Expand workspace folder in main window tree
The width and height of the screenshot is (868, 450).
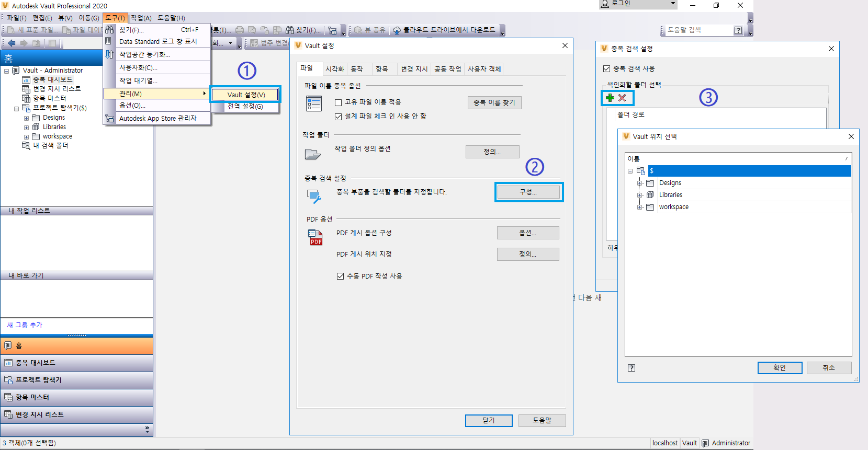pos(26,137)
